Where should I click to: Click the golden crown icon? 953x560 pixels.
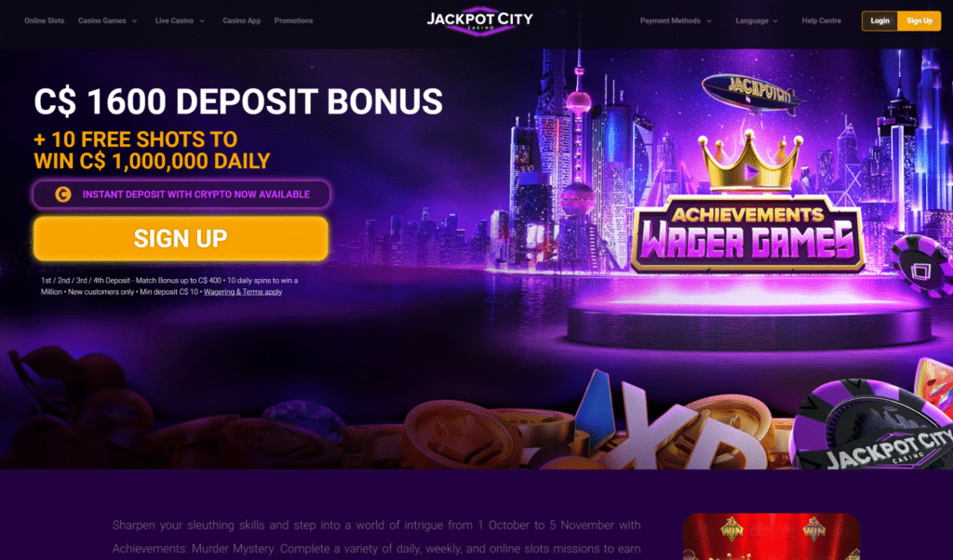tap(750, 161)
